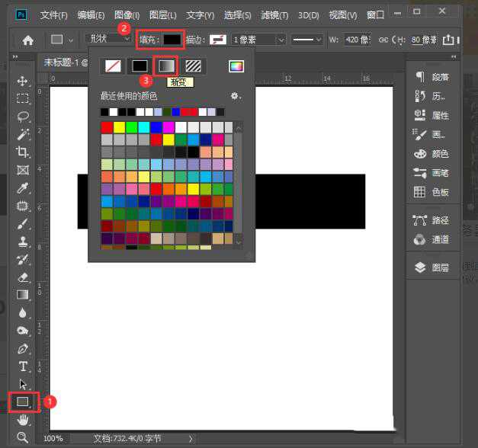The width and height of the screenshot is (478, 448).
Task: Select the Move tool
Action: pos(23,82)
